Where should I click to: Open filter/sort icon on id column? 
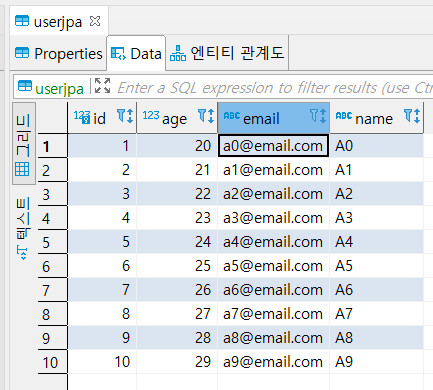pyautogui.click(x=125, y=116)
